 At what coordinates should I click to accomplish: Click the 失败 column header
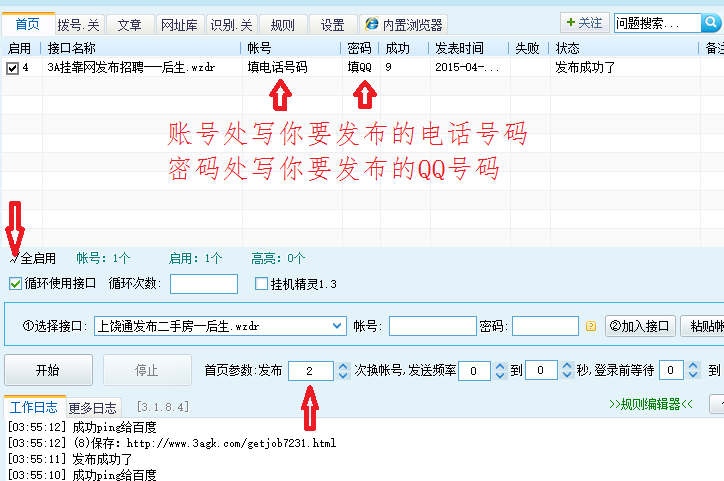point(527,48)
